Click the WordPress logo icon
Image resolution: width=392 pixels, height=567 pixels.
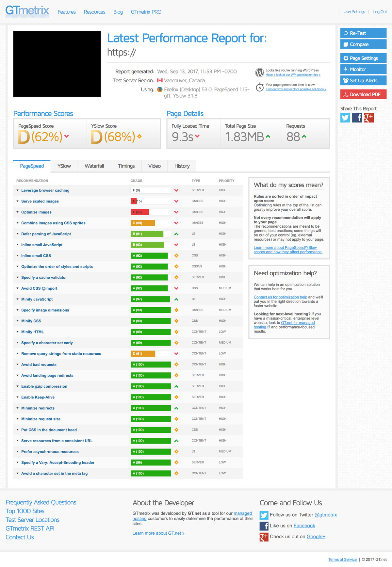pos(260,73)
